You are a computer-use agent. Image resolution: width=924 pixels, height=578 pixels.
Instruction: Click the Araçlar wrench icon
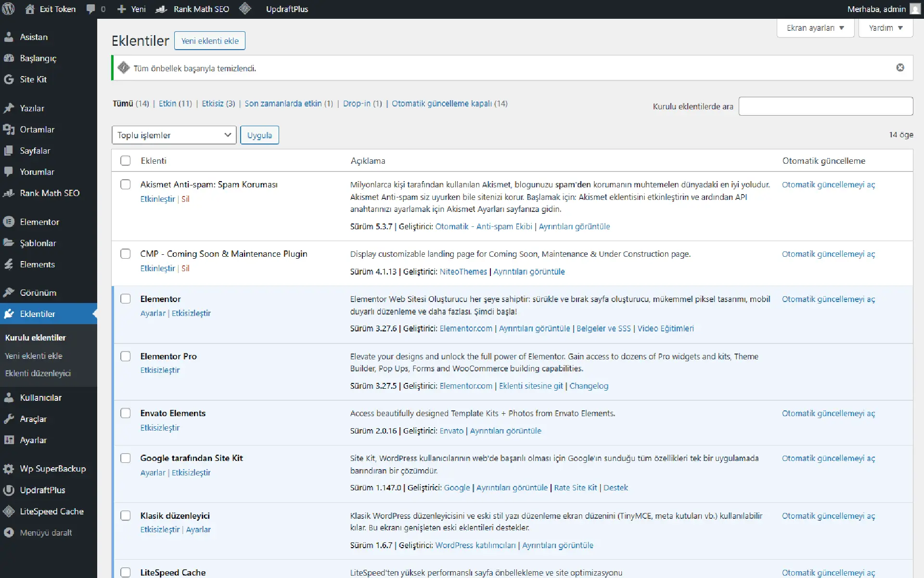pos(9,419)
